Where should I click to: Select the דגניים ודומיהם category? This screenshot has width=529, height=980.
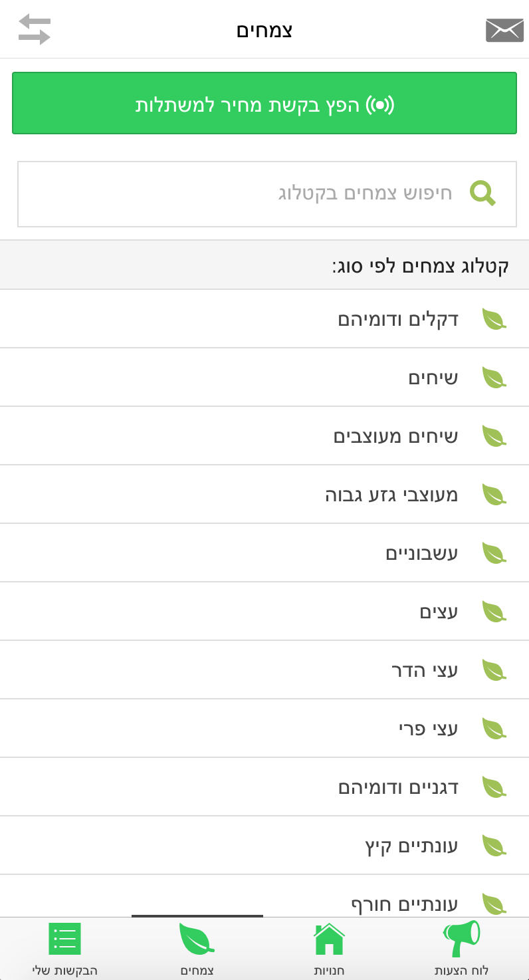pyautogui.click(x=264, y=787)
